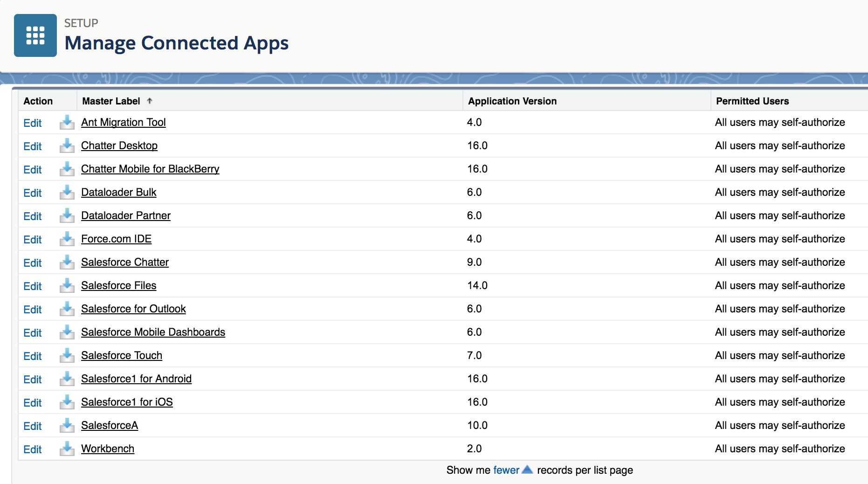868x484 pixels.
Task: Open the Workbench link
Action: [x=108, y=449]
